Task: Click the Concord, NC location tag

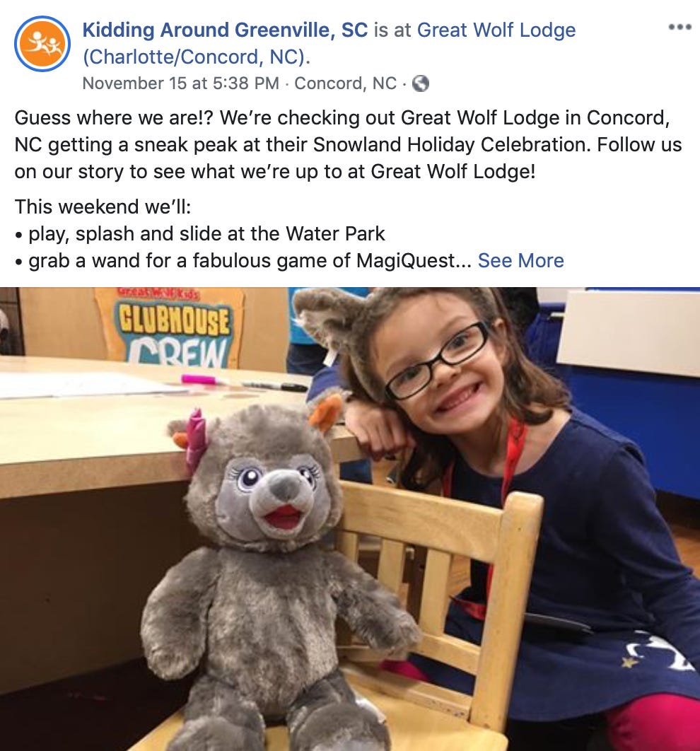Action: pyautogui.click(x=345, y=83)
